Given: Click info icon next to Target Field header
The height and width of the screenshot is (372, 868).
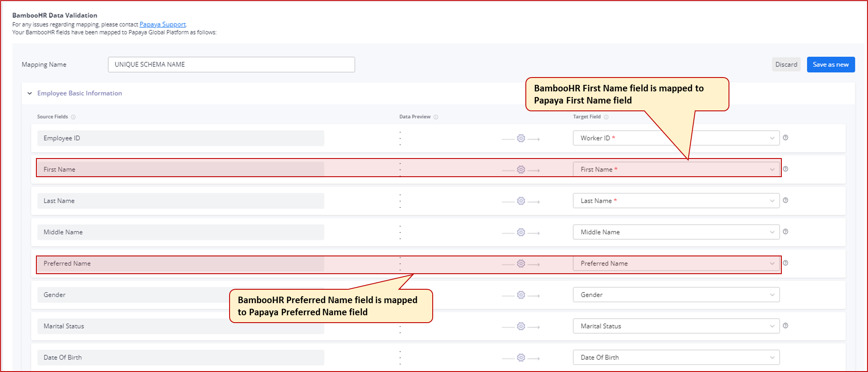Looking at the screenshot, I should [x=606, y=117].
